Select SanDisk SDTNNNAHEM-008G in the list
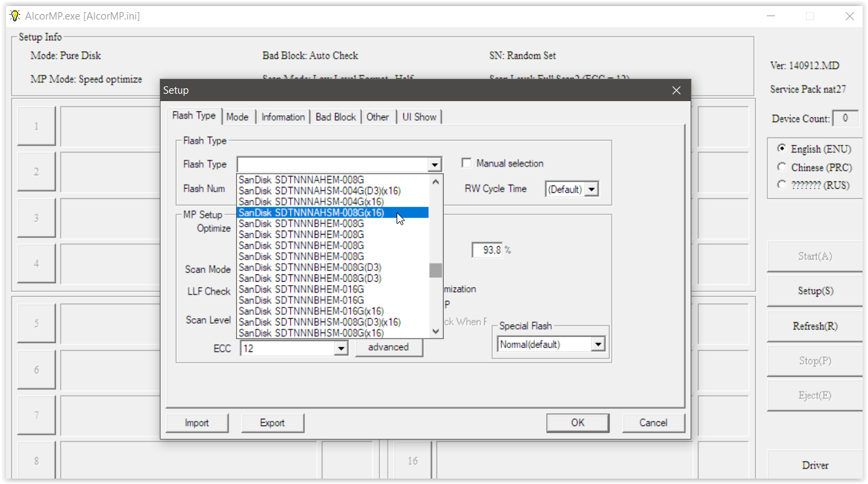The height and width of the screenshot is (484, 868). [333, 180]
